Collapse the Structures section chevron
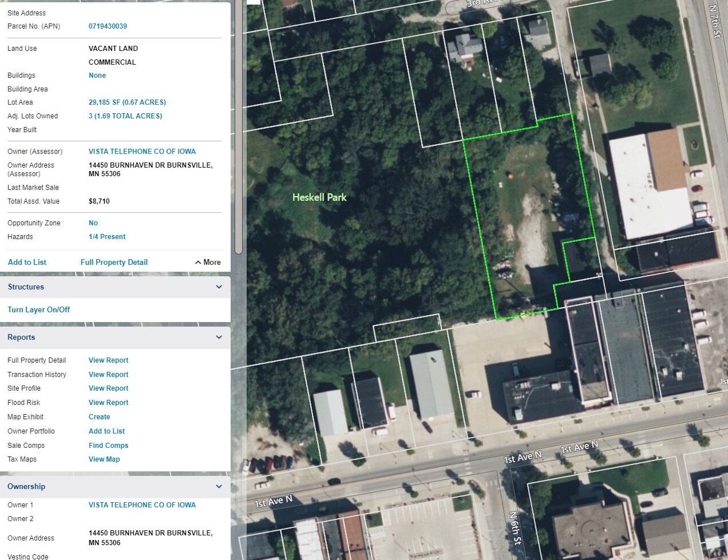The height and width of the screenshot is (560, 728). click(219, 287)
